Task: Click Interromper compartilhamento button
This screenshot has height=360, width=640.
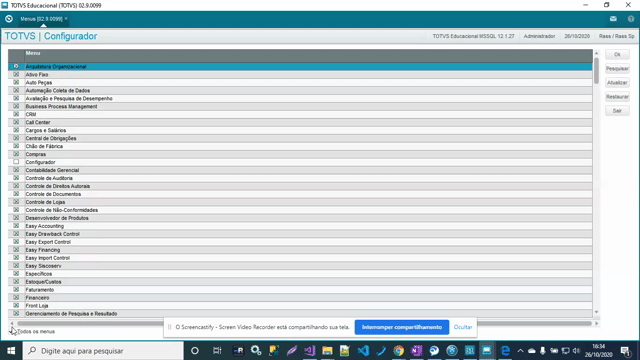Action: [x=402, y=327]
